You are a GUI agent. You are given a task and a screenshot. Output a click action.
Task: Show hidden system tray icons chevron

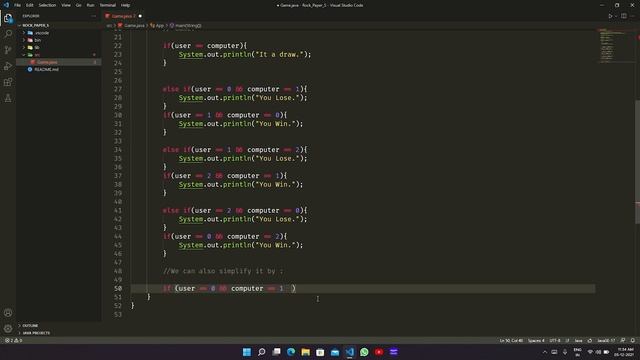click(544, 352)
